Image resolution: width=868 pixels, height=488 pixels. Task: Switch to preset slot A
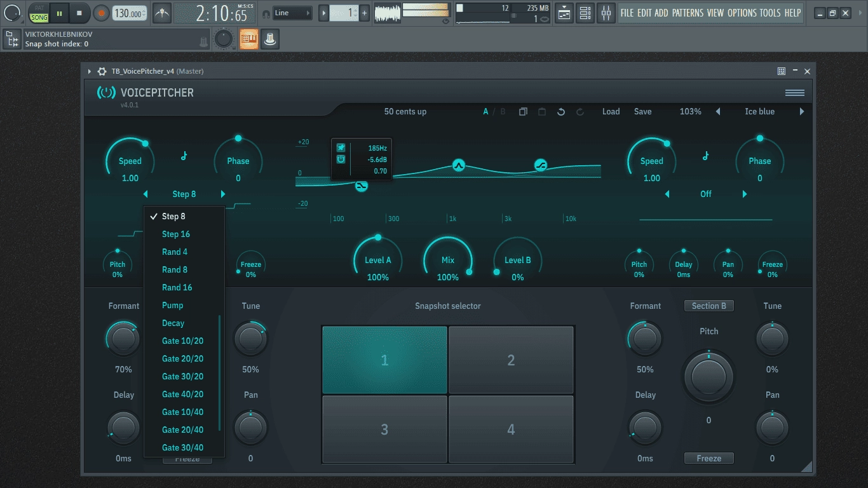(x=486, y=112)
